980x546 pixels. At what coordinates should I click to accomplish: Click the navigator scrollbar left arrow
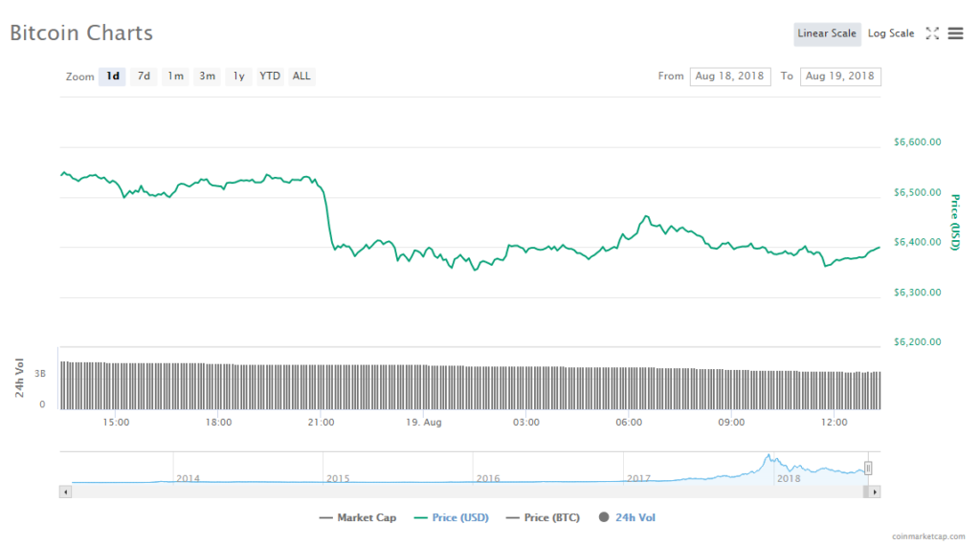pyautogui.click(x=65, y=491)
